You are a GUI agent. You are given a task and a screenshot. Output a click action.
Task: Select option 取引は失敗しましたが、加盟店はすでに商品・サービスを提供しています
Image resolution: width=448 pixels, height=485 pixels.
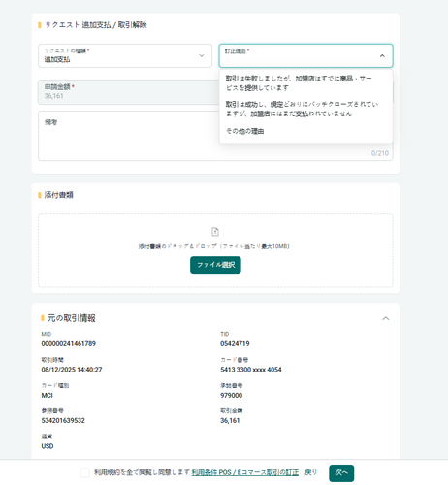pyautogui.click(x=305, y=83)
